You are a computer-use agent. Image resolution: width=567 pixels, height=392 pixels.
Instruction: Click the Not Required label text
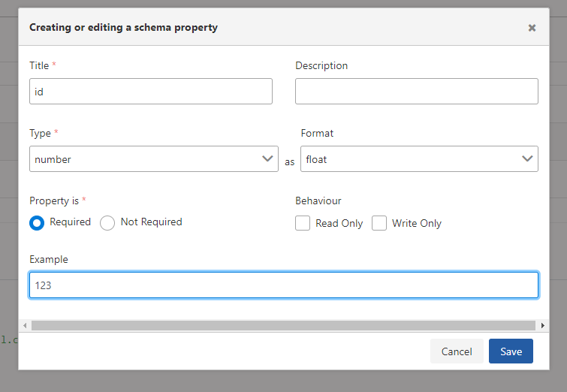pyautogui.click(x=151, y=222)
